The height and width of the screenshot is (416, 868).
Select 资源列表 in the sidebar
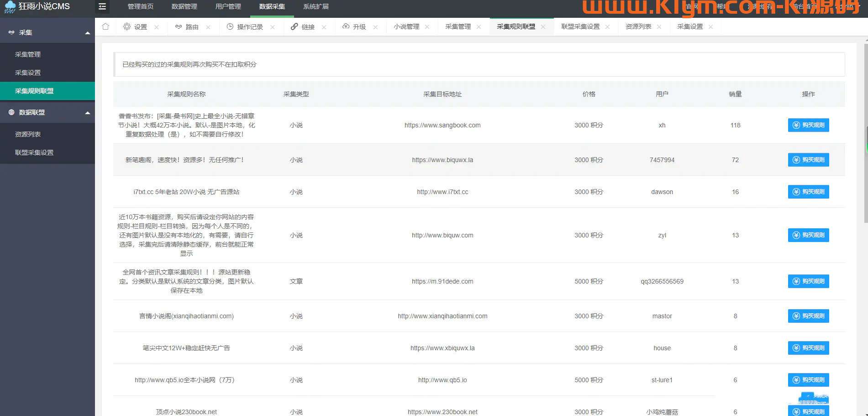pos(28,134)
